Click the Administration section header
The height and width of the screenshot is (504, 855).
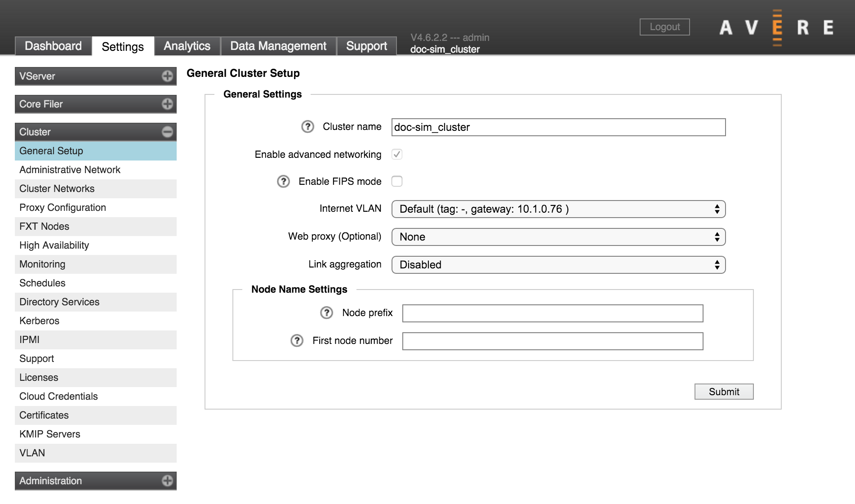(x=96, y=481)
